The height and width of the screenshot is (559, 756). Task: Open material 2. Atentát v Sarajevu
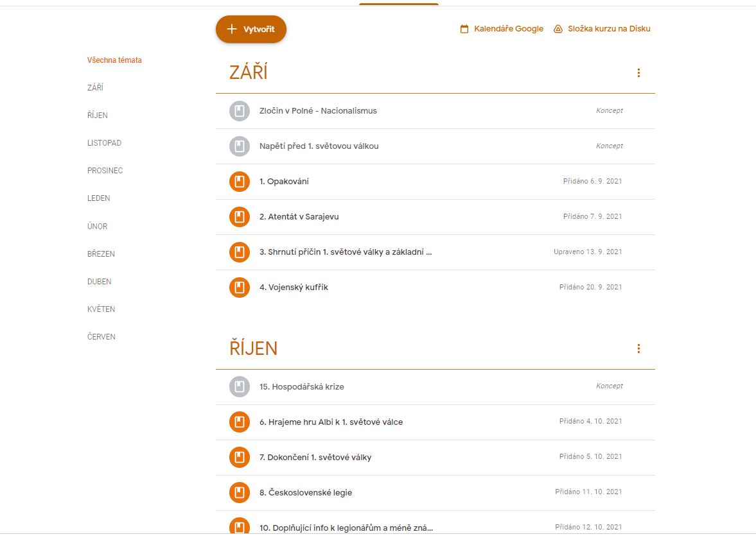tap(299, 217)
